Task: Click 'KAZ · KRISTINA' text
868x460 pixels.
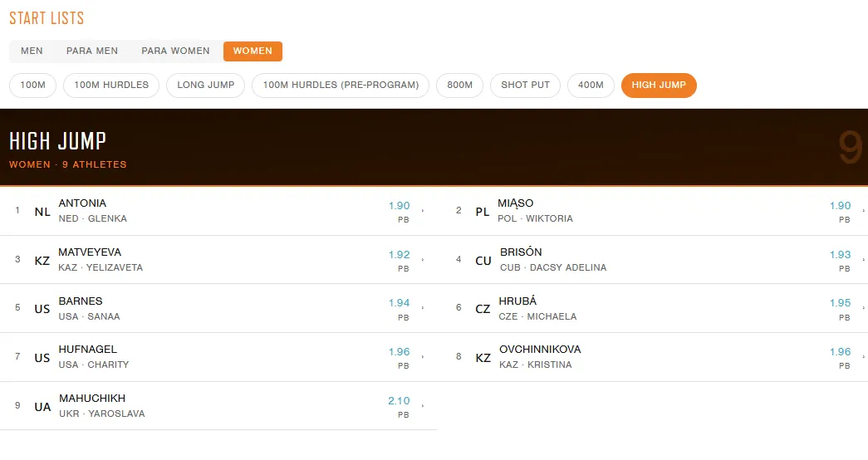Action: coord(535,365)
